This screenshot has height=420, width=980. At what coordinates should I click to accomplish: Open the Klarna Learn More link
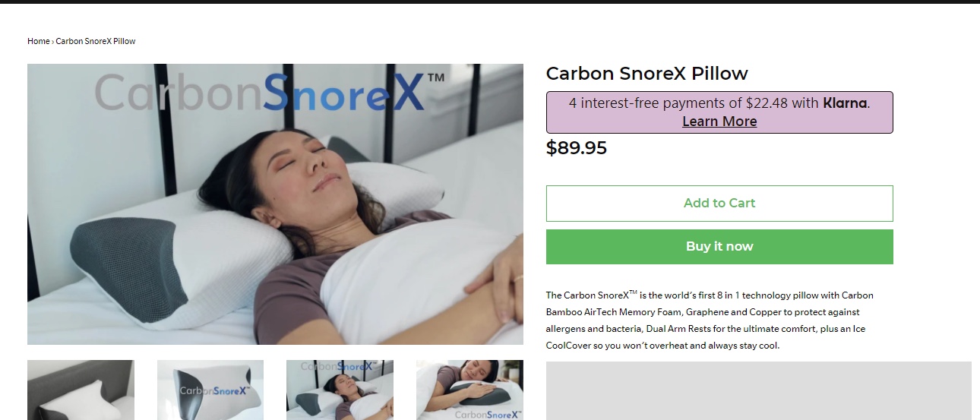pos(719,122)
